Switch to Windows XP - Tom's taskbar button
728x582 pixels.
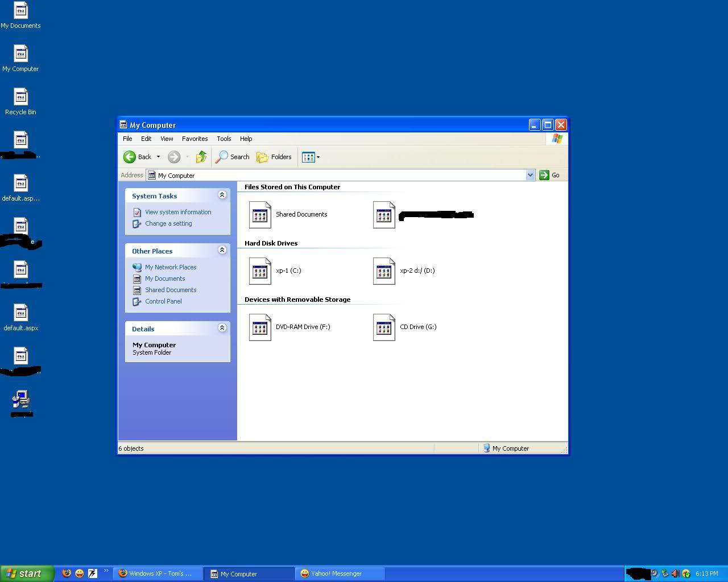pos(158,573)
